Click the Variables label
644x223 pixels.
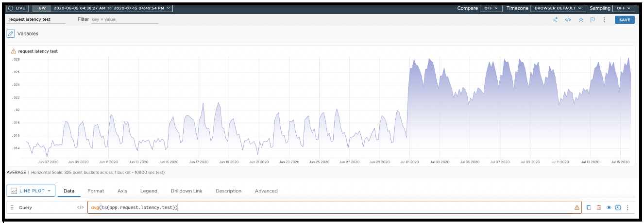28,34
